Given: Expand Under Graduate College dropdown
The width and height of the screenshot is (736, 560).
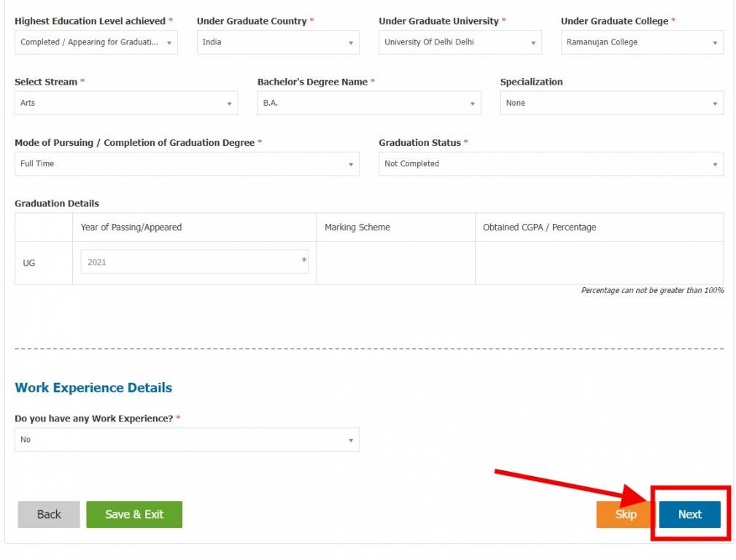Looking at the screenshot, I should [641, 42].
